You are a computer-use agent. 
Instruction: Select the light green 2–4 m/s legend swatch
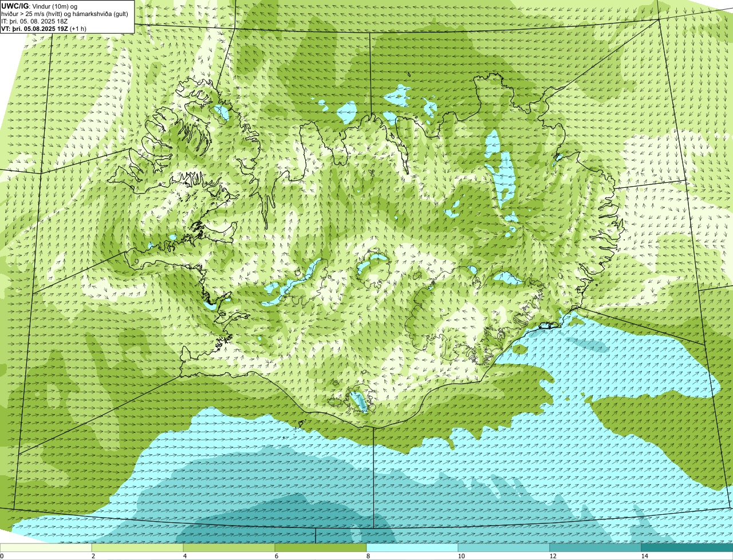137,548
